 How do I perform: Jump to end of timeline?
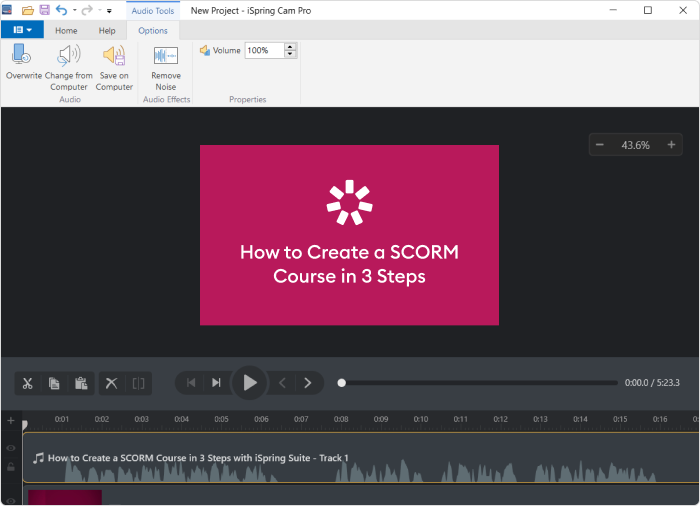217,383
